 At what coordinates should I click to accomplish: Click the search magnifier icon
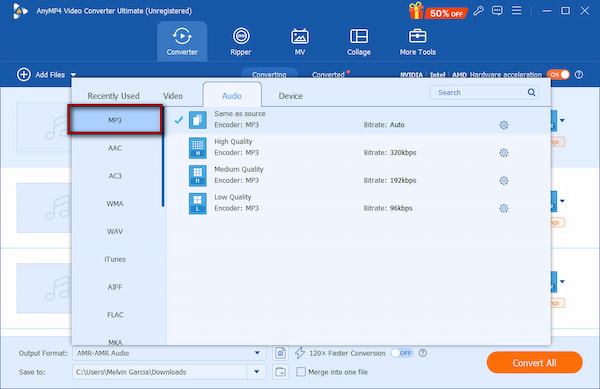(x=532, y=92)
